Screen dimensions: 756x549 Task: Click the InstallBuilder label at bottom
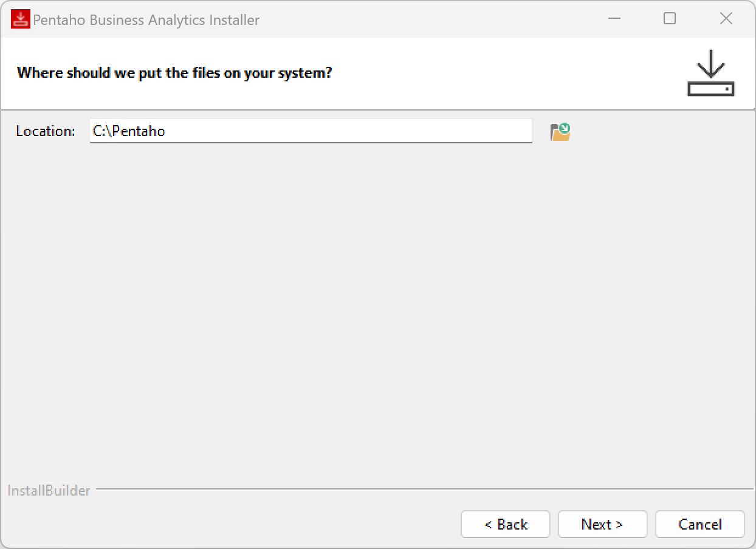49,491
